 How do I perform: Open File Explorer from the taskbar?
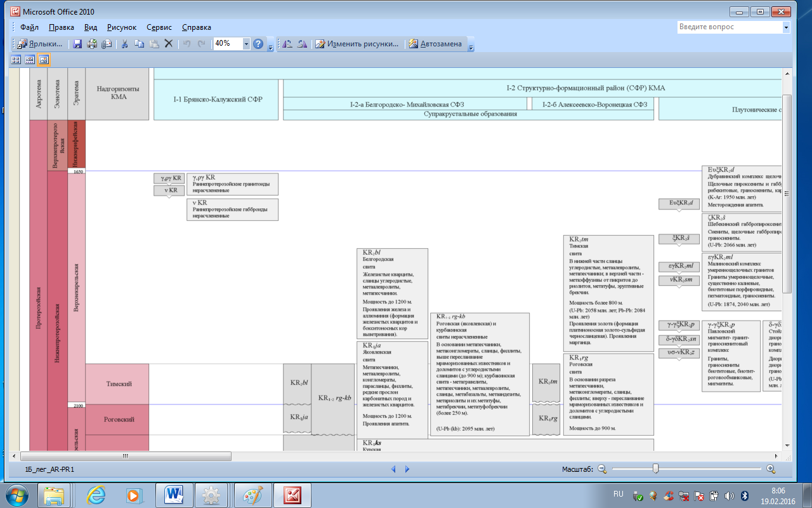point(54,494)
